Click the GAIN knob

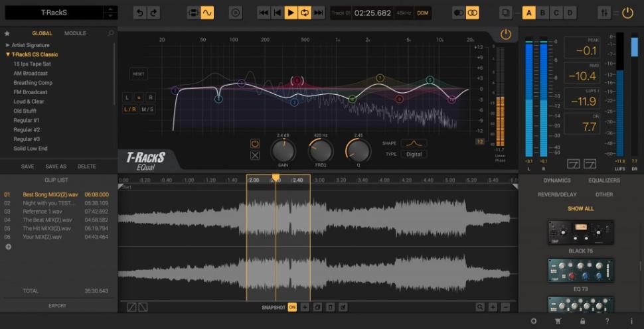click(283, 151)
